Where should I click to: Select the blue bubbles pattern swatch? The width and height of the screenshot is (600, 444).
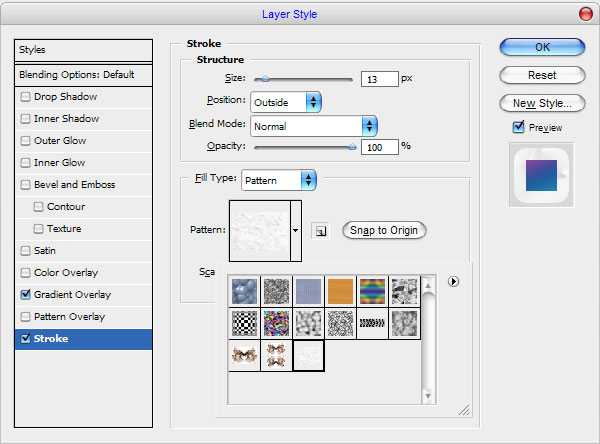[244, 290]
